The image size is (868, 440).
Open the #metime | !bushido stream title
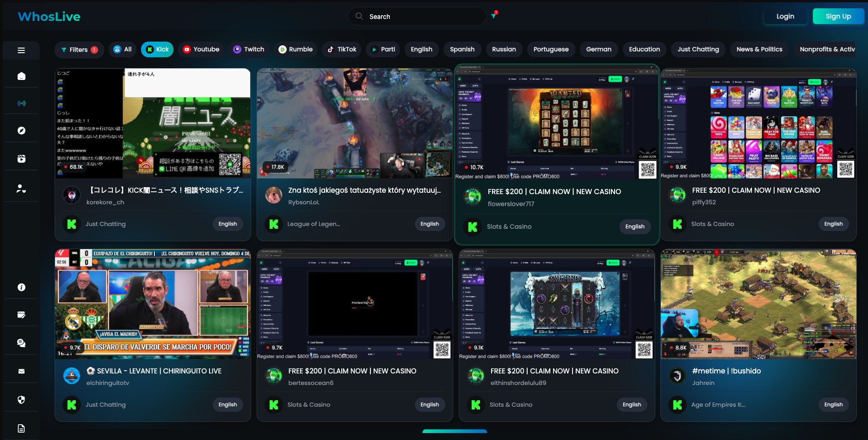pyautogui.click(x=726, y=371)
